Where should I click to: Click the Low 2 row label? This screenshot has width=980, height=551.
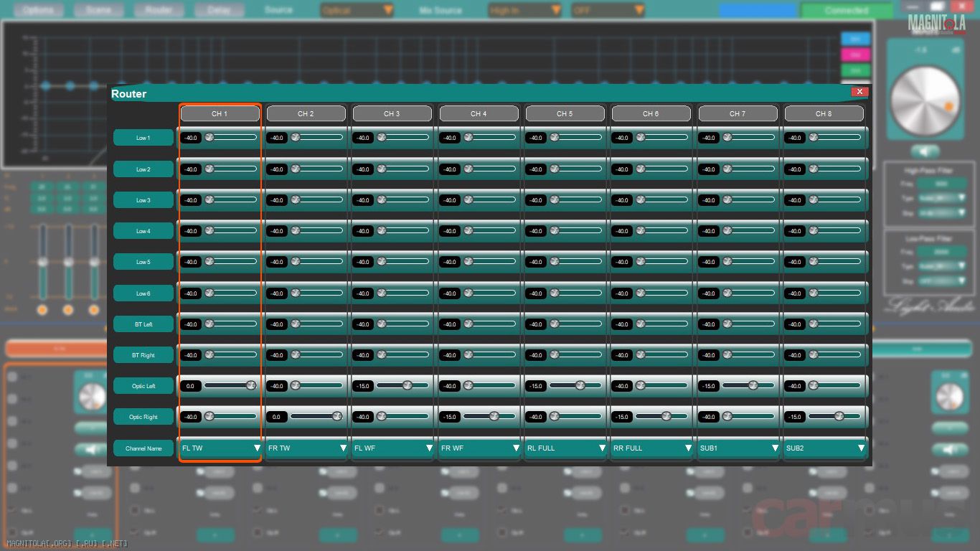tap(143, 169)
